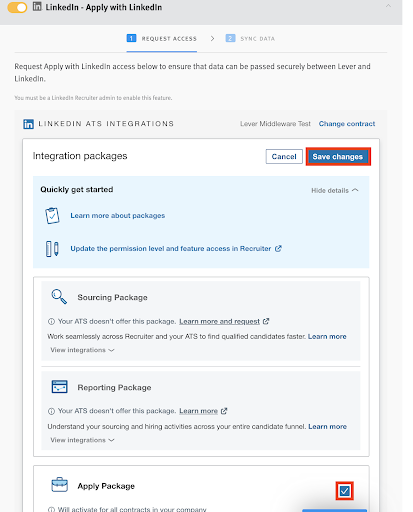This screenshot has width=413, height=512.
Task: Collapse the LinkedIn integration panel chevron
Action: click(x=388, y=6)
